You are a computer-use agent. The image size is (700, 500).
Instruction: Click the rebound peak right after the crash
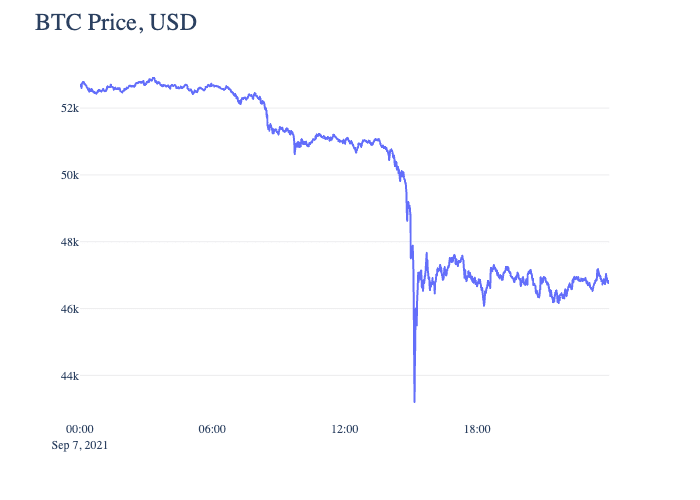(x=427, y=254)
